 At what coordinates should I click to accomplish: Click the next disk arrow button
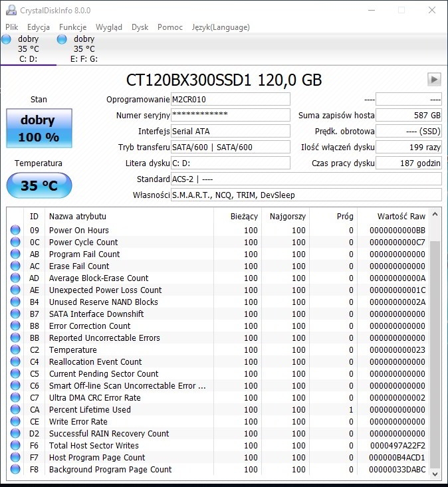coord(434,80)
